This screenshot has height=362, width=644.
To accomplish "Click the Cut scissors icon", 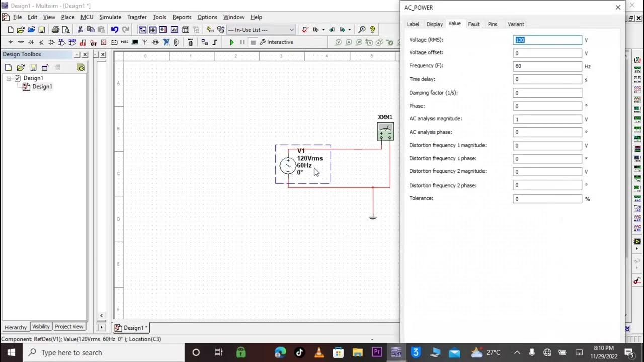I will [x=80, y=30].
